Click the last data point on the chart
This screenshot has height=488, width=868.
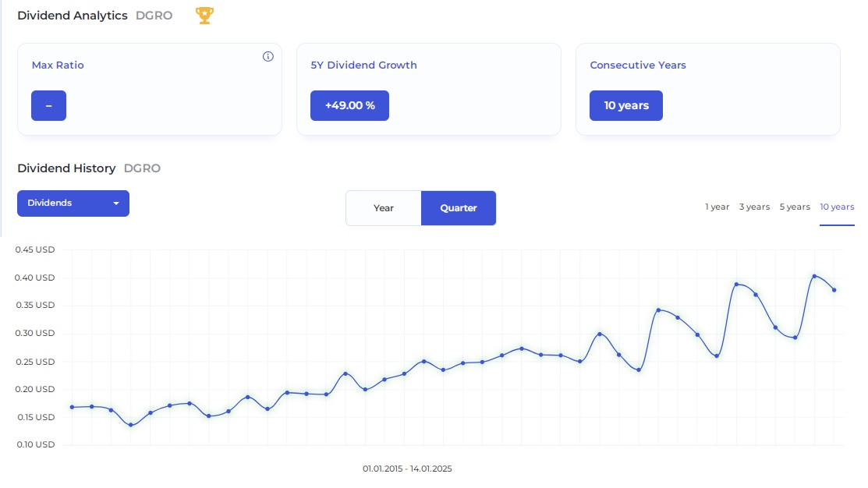tap(834, 290)
